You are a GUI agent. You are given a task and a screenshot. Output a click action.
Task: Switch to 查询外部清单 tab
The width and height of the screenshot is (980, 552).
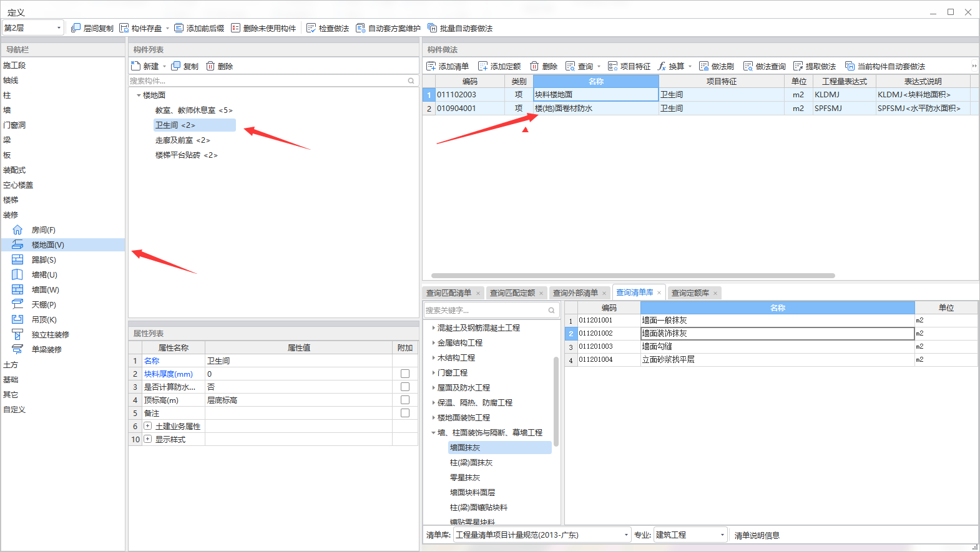coord(576,293)
